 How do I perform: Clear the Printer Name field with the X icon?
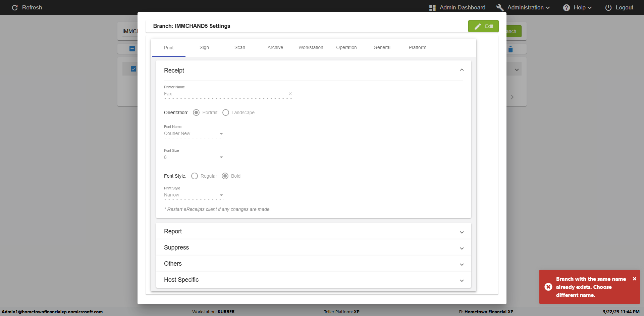pyautogui.click(x=290, y=94)
